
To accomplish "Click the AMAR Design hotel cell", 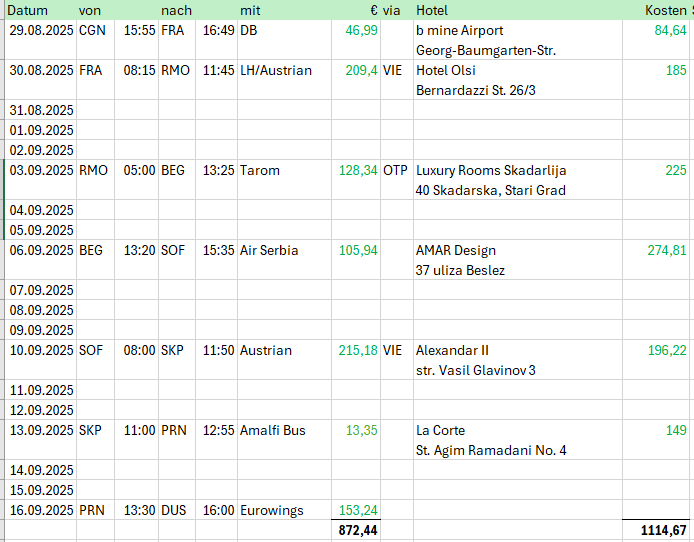I will [518, 260].
